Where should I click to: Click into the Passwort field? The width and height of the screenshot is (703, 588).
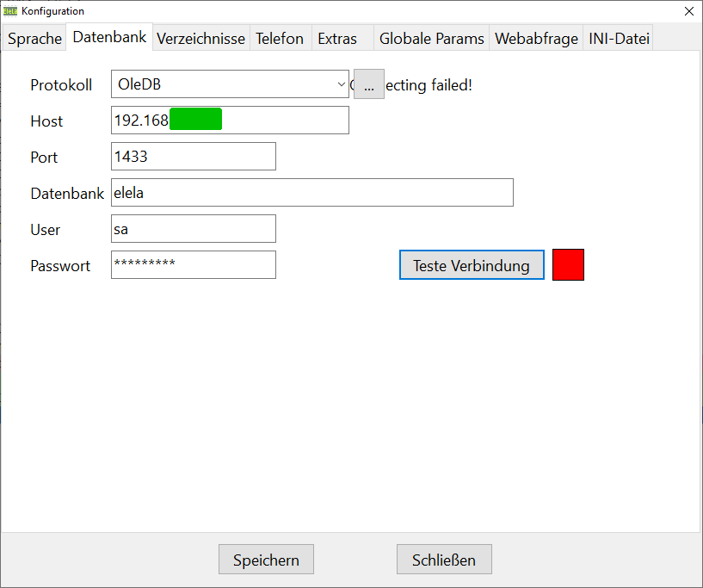pyautogui.click(x=194, y=264)
